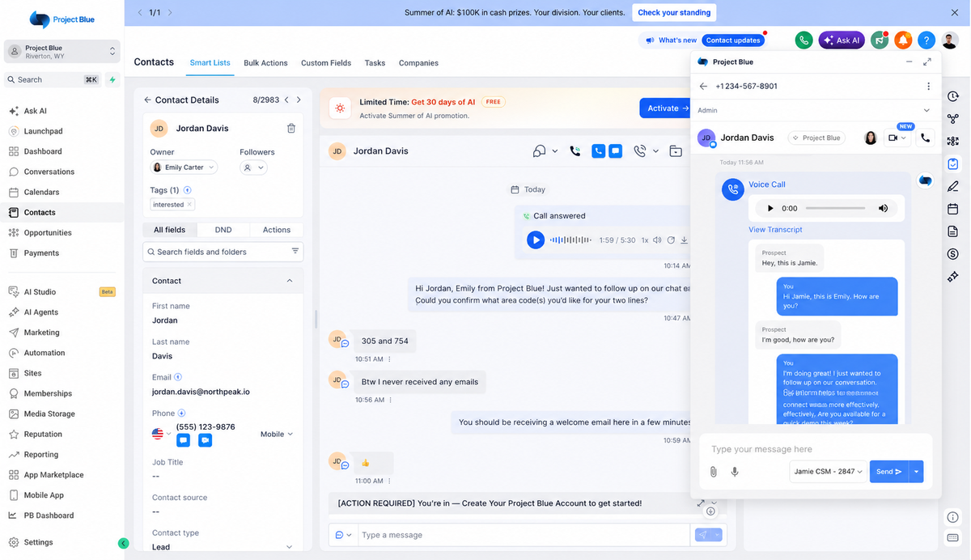
Task: Collapse the sidebar with green arrow
Action: click(x=123, y=544)
